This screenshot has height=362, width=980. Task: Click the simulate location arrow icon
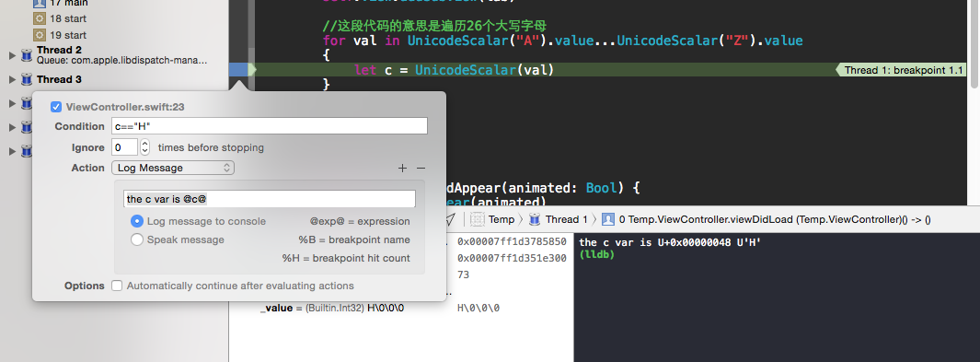click(449, 219)
